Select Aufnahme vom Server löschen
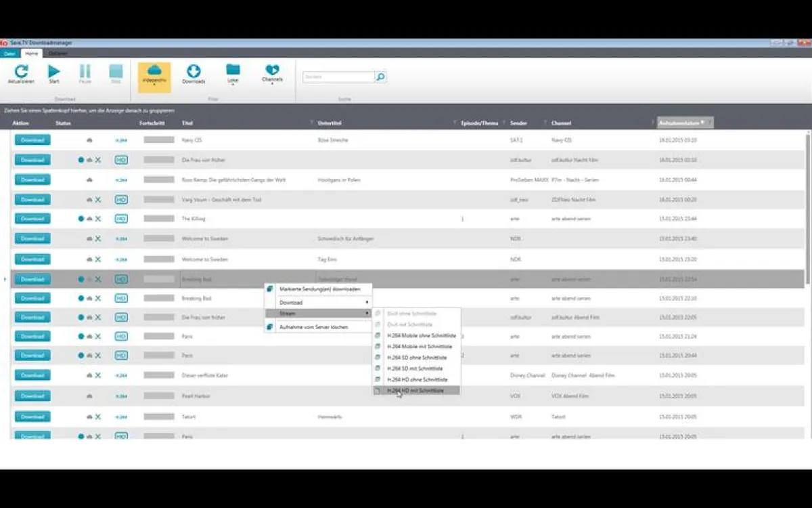This screenshot has width=812, height=508. (313, 327)
